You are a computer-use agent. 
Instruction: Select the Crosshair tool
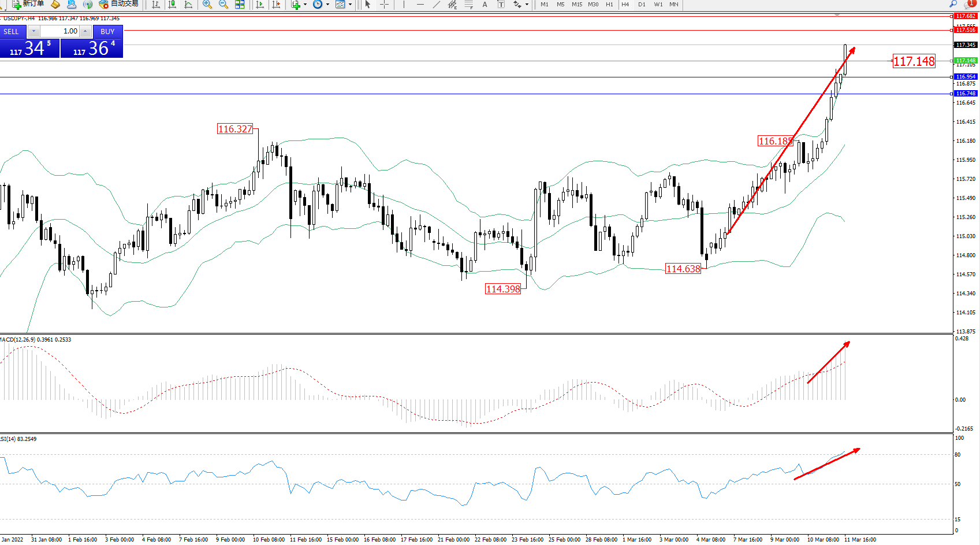click(x=384, y=5)
